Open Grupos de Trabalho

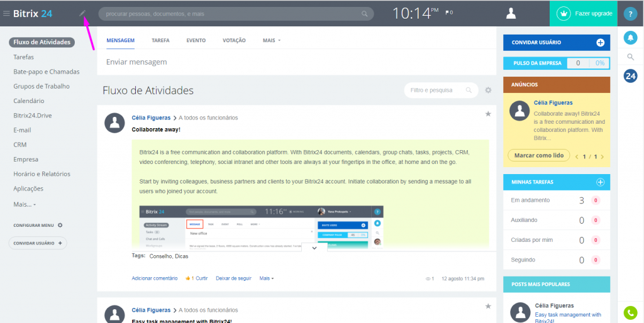[x=42, y=86]
